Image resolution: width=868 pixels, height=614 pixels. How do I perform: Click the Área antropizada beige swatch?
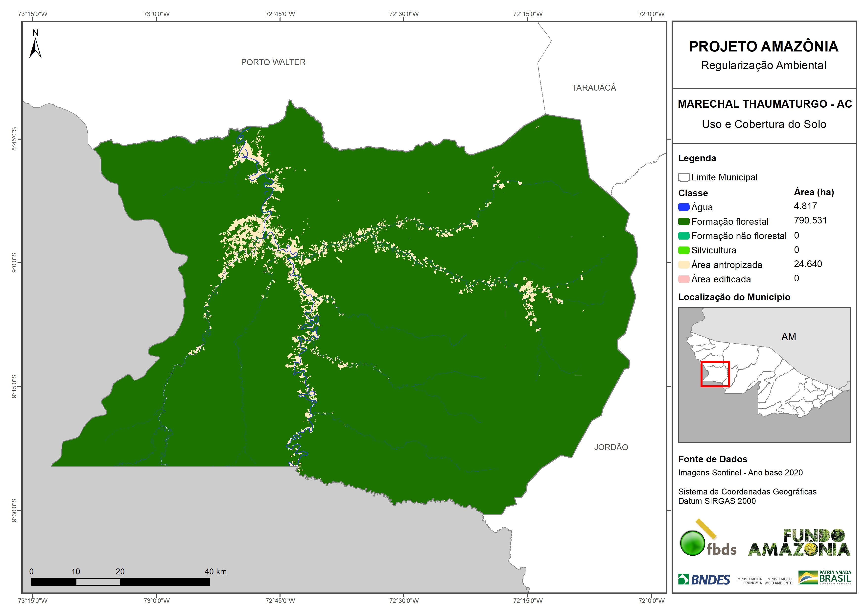pos(683,265)
